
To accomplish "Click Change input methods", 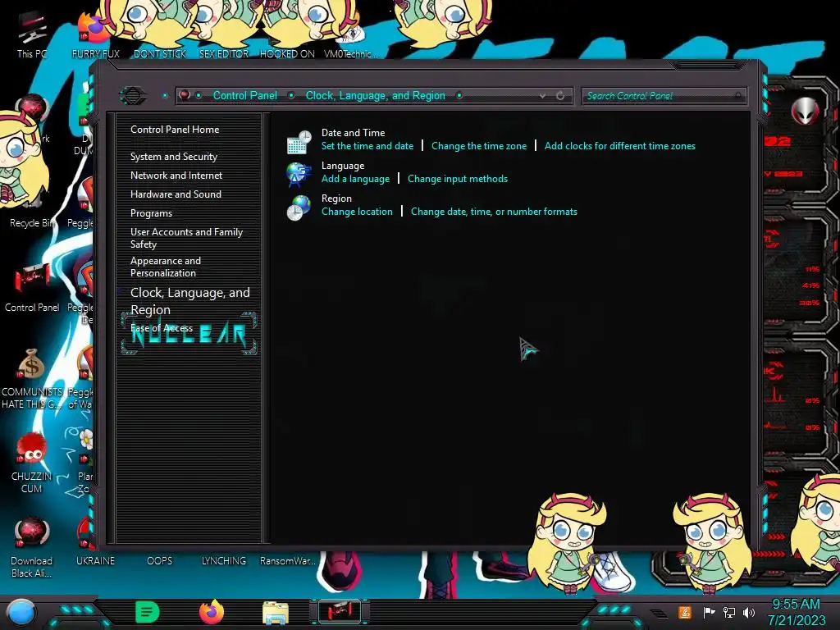I will [x=458, y=179].
